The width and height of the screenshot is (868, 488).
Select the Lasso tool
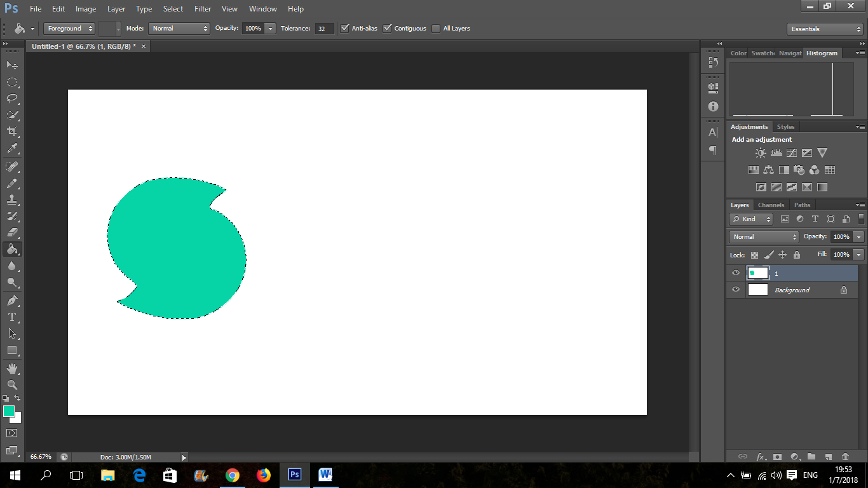click(x=12, y=98)
